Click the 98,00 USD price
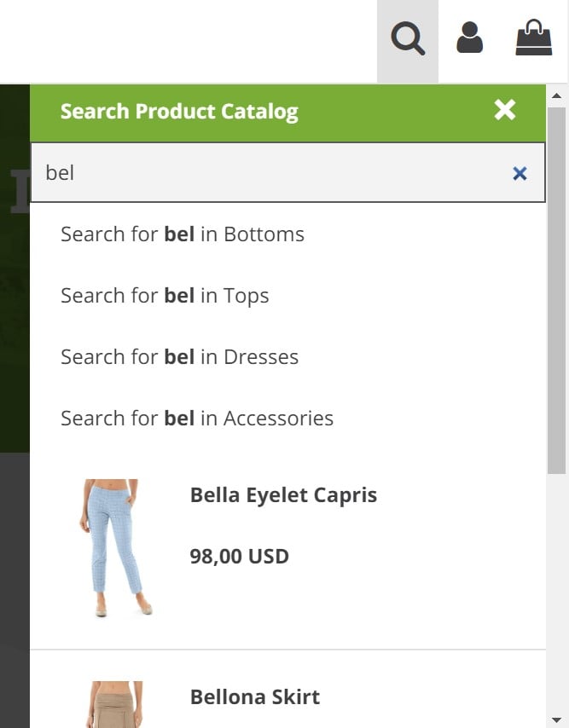 pyautogui.click(x=239, y=556)
